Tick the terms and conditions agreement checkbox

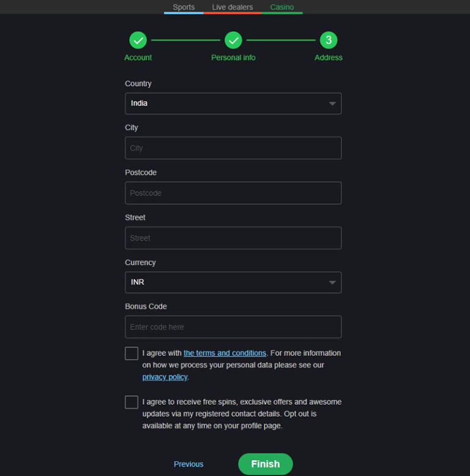(x=132, y=353)
